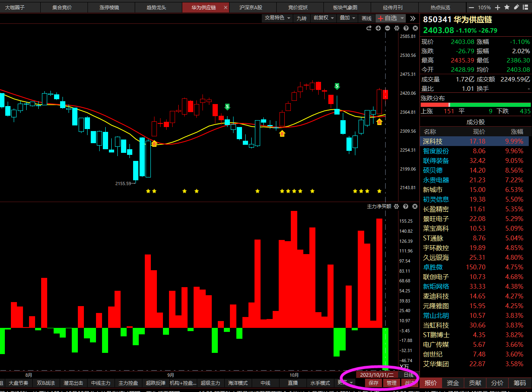
Task: Select the 卓胜微 stock row
Action: pyautogui.click(x=474, y=267)
